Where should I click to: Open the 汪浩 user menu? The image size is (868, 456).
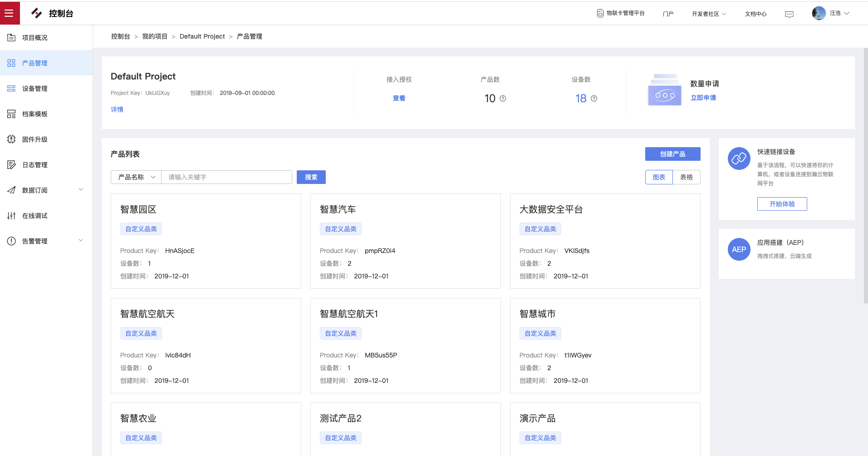point(839,13)
